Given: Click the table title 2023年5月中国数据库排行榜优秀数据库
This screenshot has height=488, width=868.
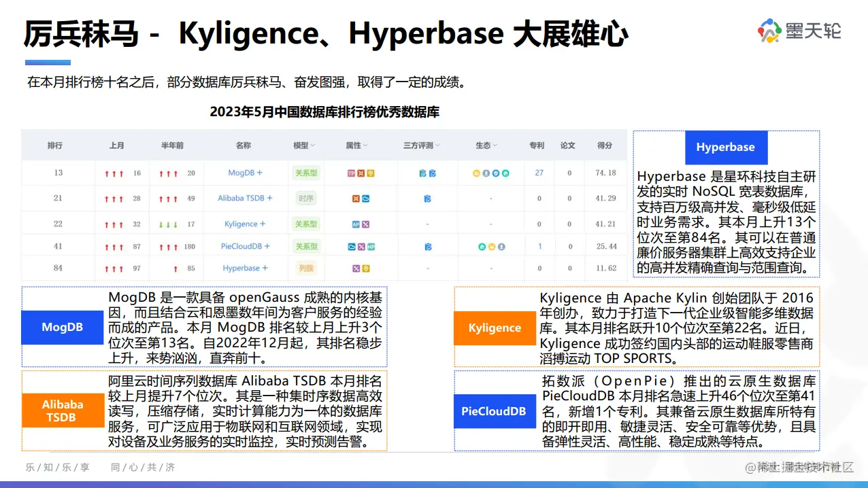Looking at the screenshot, I should [x=324, y=112].
